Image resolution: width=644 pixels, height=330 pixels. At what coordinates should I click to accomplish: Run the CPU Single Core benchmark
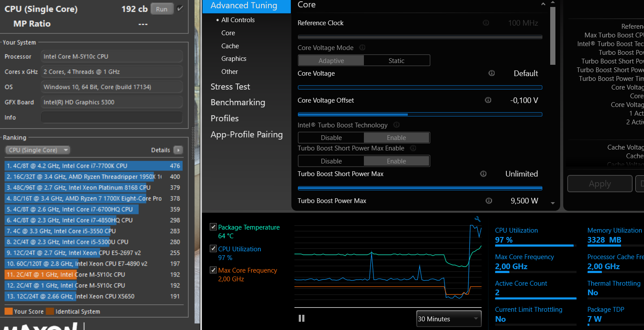pyautogui.click(x=162, y=9)
